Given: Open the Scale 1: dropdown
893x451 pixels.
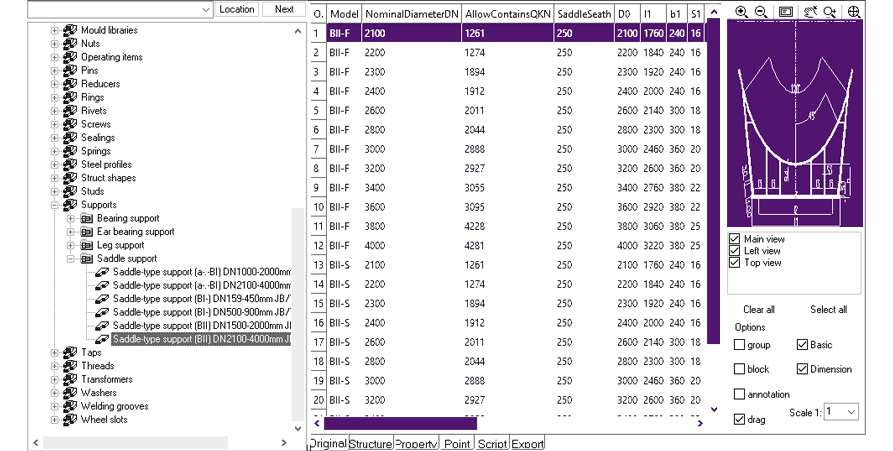Looking at the screenshot, I should (x=850, y=411).
